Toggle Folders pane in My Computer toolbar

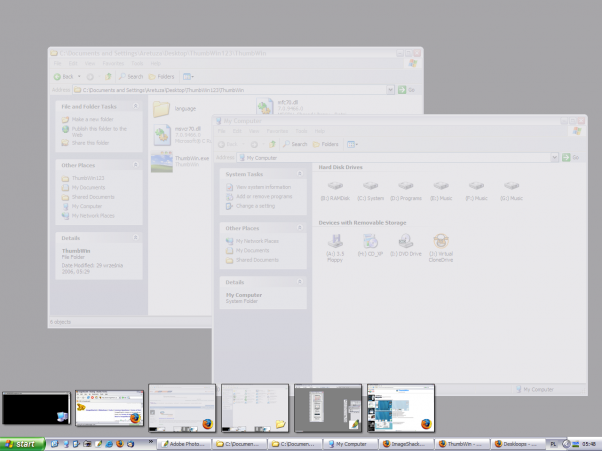[326, 144]
